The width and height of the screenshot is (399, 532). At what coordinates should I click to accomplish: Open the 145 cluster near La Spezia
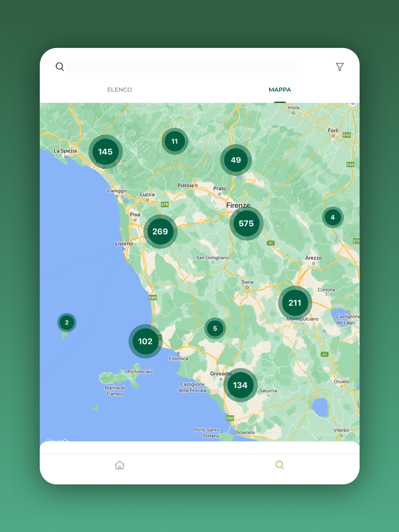[105, 152]
